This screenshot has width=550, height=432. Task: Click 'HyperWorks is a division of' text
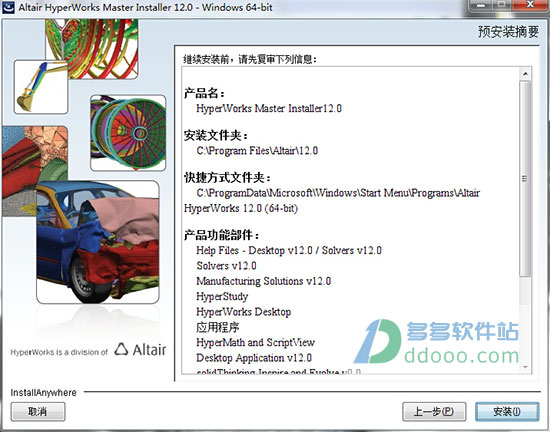point(59,352)
